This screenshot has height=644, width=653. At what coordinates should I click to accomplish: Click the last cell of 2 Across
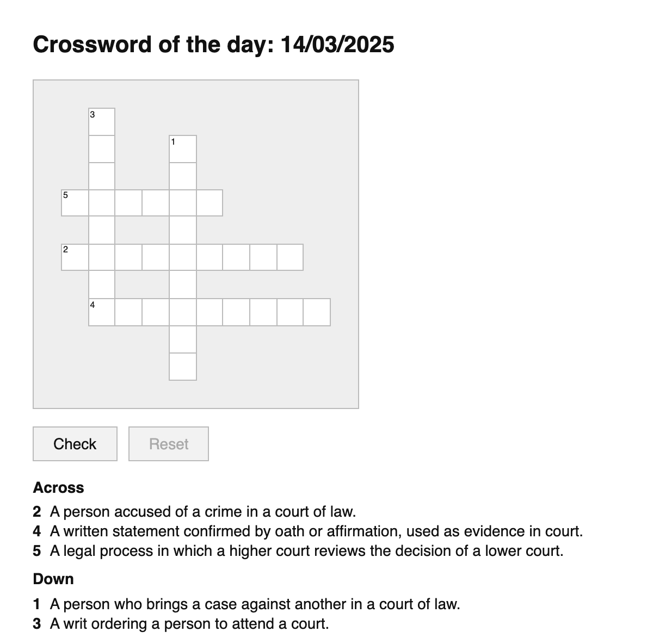[290, 257]
